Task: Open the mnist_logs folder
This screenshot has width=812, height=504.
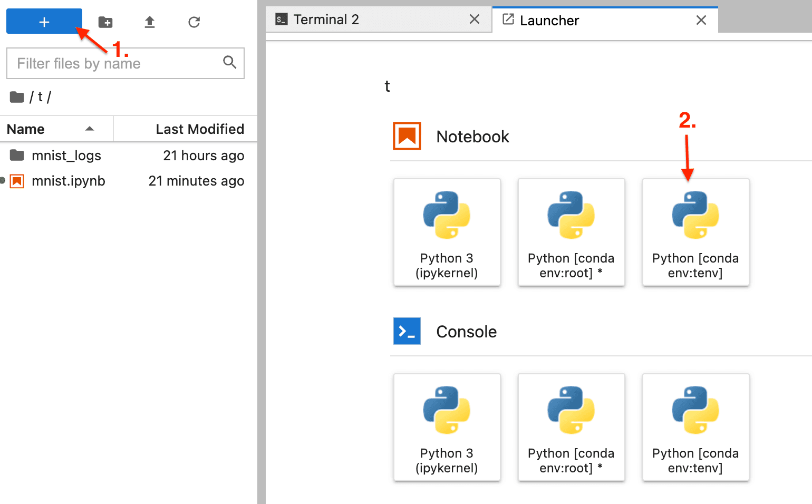Action: tap(66, 156)
